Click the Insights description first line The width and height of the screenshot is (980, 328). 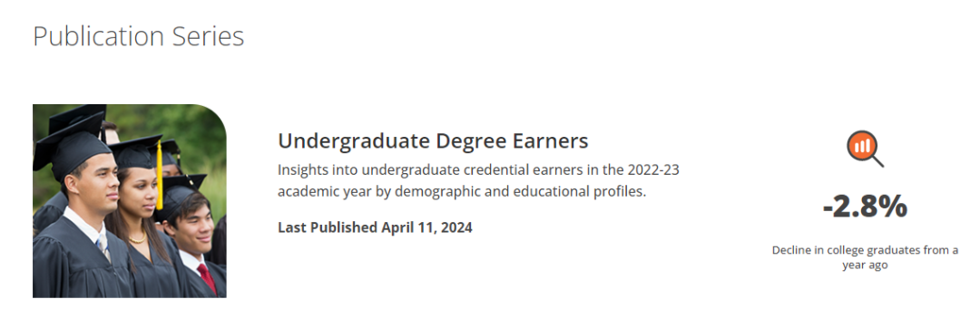478,169
